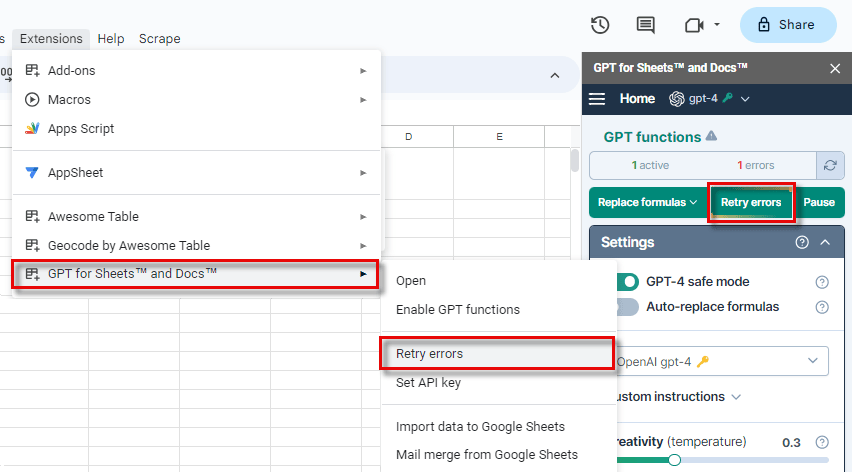This screenshot has height=472, width=852.
Task: Click the Share button
Action: [x=788, y=25]
